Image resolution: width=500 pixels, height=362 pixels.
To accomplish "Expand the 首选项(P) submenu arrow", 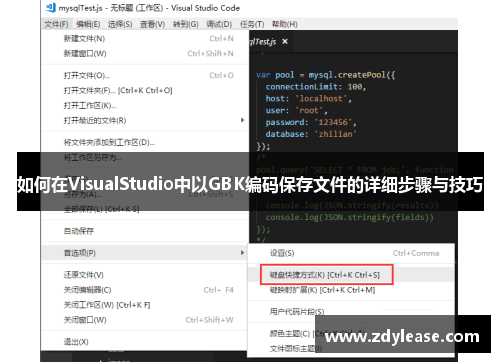I will click(243, 253).
